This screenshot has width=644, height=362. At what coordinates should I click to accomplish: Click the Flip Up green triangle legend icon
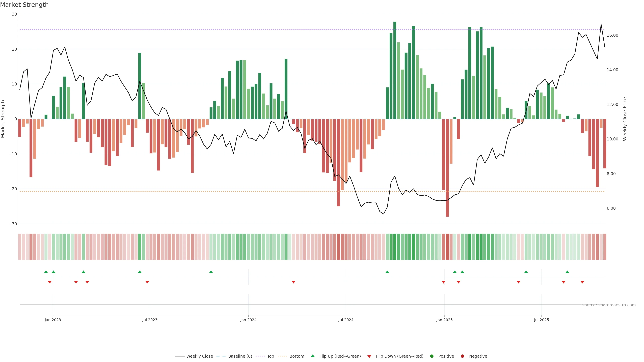(312, 356)
